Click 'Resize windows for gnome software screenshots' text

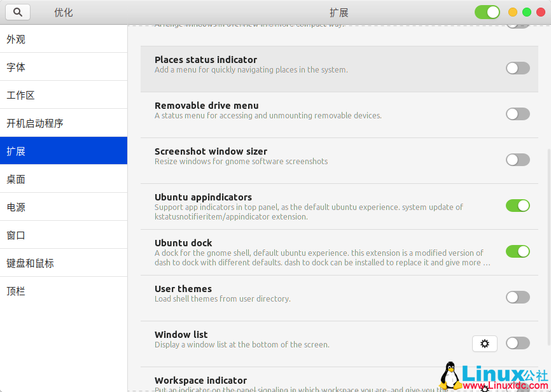pyautogui.click(x=241, y=162)
